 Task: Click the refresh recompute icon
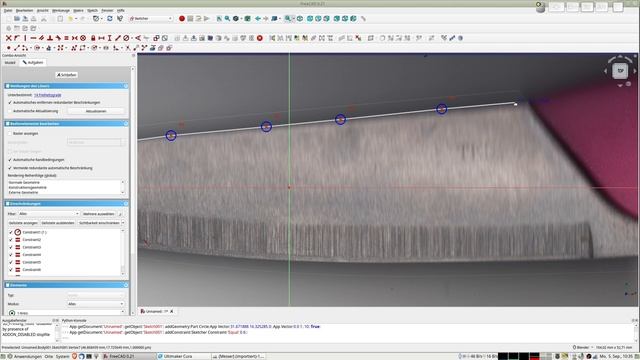[x=110, y=18]
